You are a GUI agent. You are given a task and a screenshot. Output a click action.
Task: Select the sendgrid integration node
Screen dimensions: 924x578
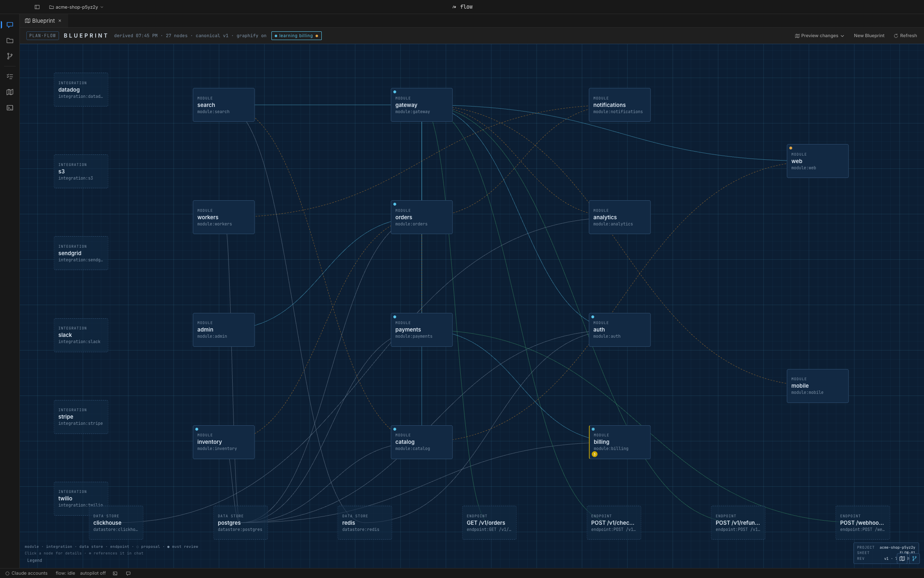[81, 253]
